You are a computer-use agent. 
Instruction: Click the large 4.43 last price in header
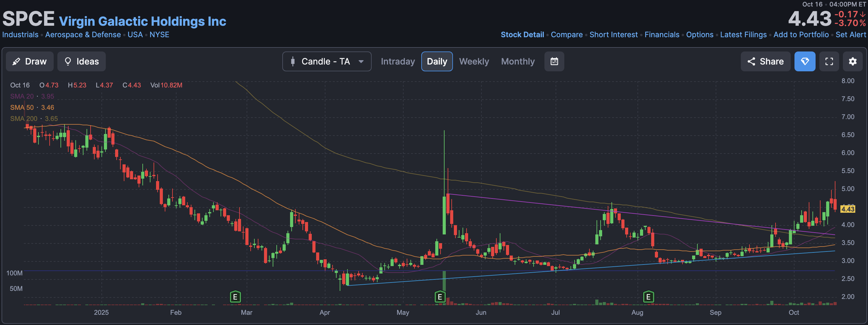(x=810, y=19)
